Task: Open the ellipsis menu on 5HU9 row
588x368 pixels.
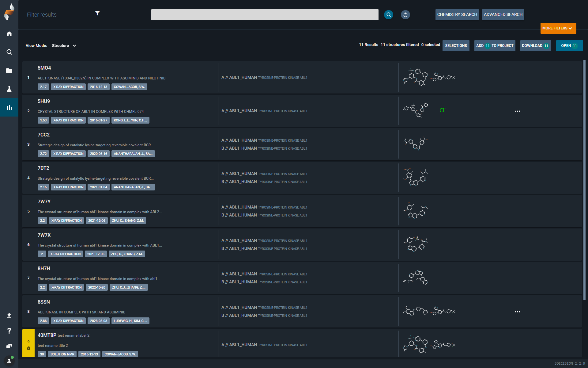Action: click(x=517, y=111)
